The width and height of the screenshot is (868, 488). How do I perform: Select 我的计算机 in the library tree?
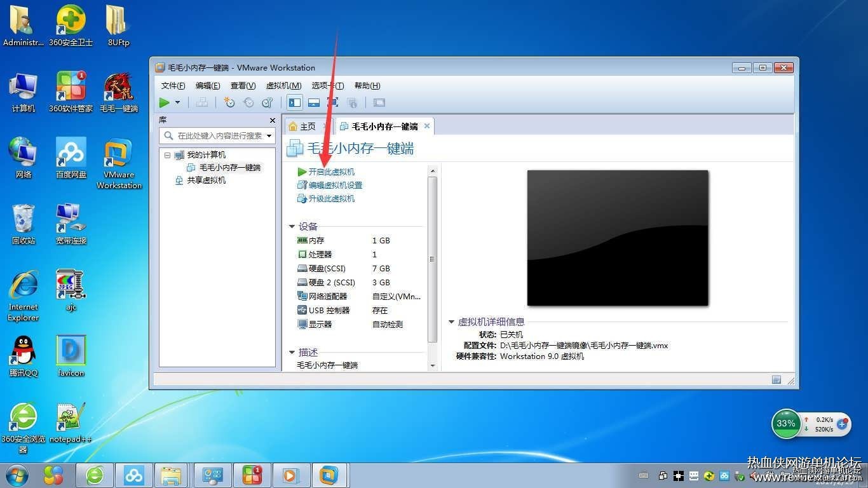[206, 155]
